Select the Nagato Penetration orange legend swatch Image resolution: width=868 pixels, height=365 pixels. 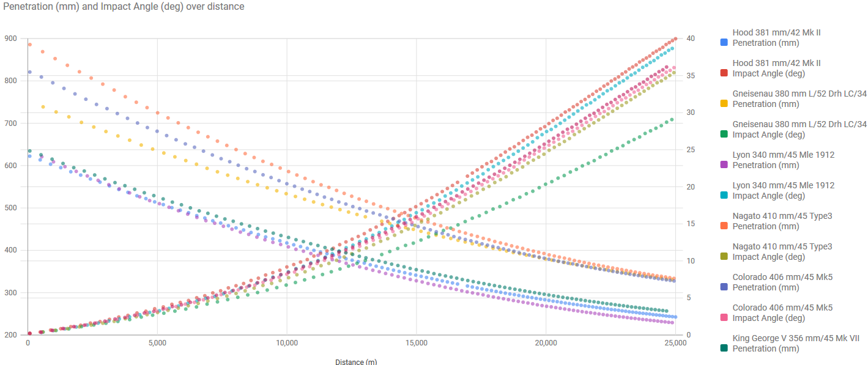pyautogui.click(x=724, y=226)
